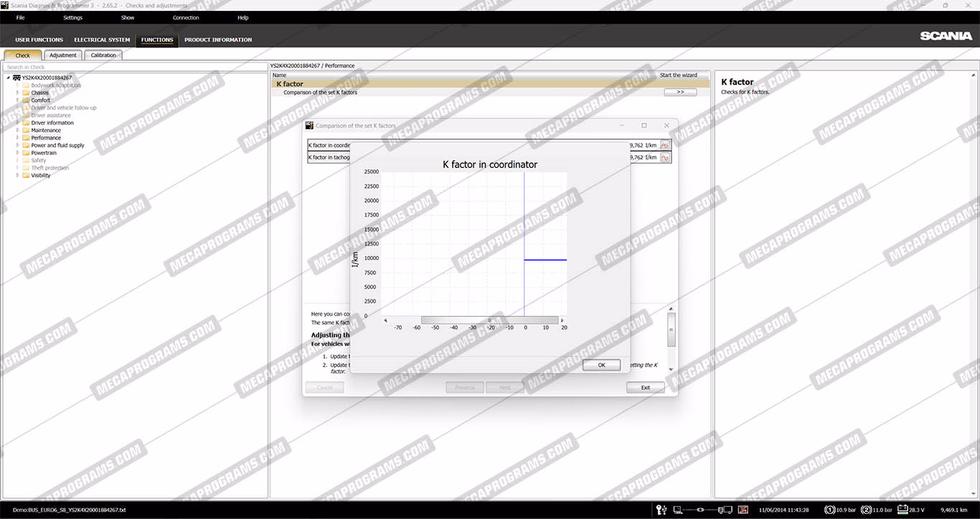The width and height of the screenshot is (980, 519).
Task: Click the Maintenance folder icon
Action: point(26,131)
